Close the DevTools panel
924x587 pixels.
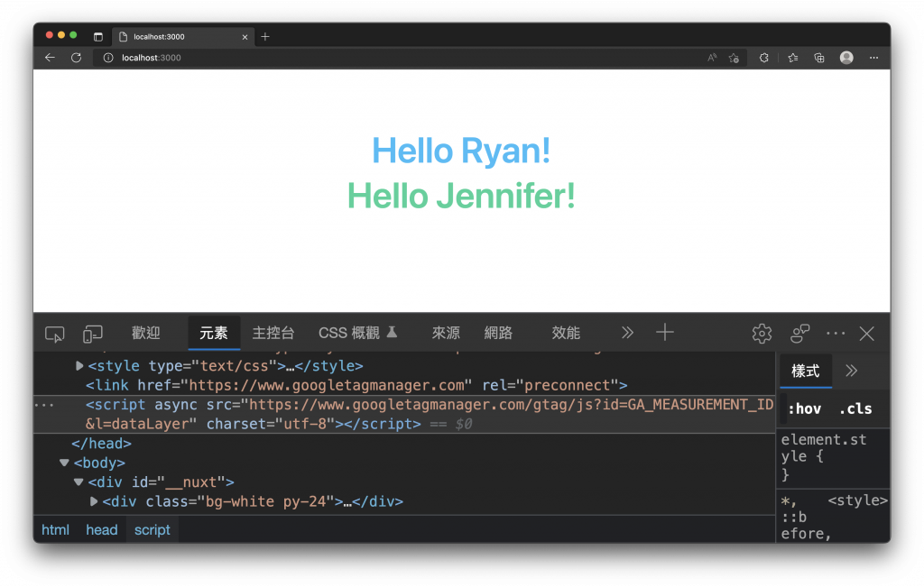tap(867, 334)
